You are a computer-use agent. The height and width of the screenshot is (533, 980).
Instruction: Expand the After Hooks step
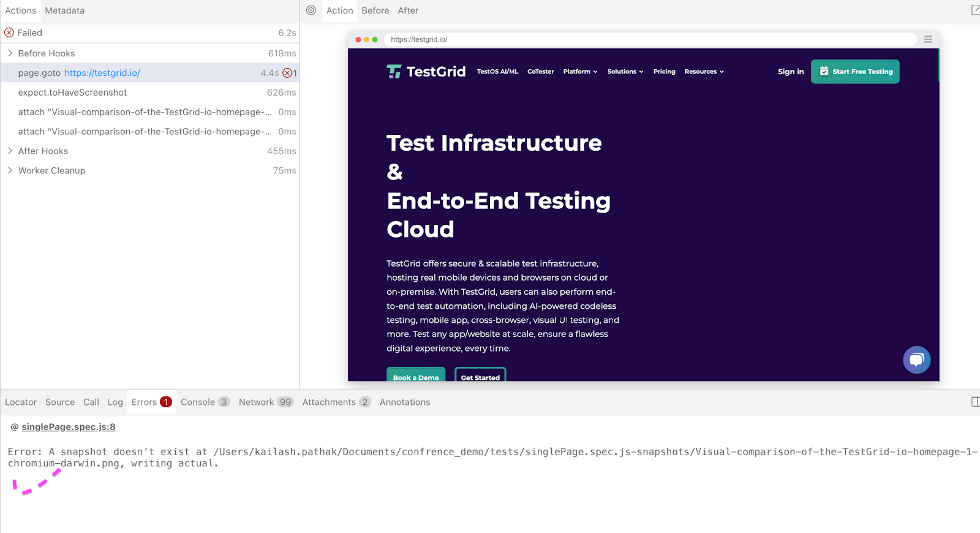(10, 151)
